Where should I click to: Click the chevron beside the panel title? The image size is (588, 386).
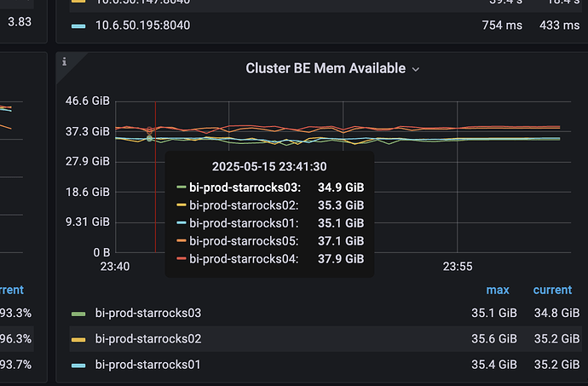point(416,69)
